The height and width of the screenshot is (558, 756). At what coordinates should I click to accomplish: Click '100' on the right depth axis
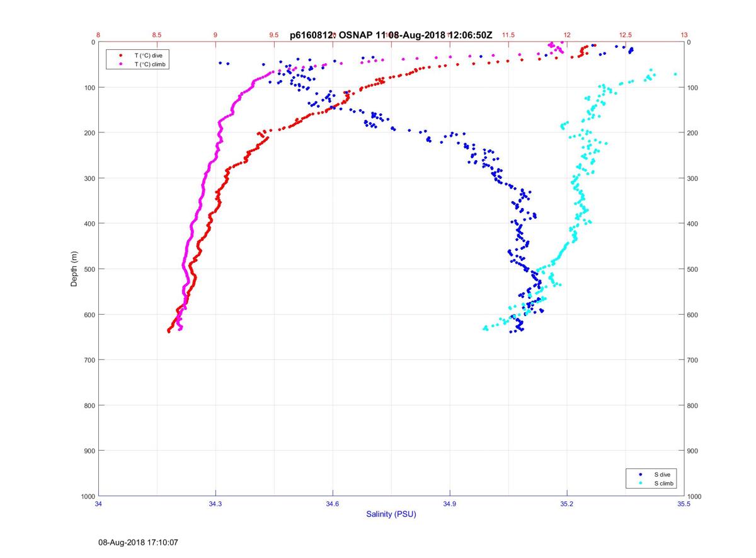tap(693, 88)
